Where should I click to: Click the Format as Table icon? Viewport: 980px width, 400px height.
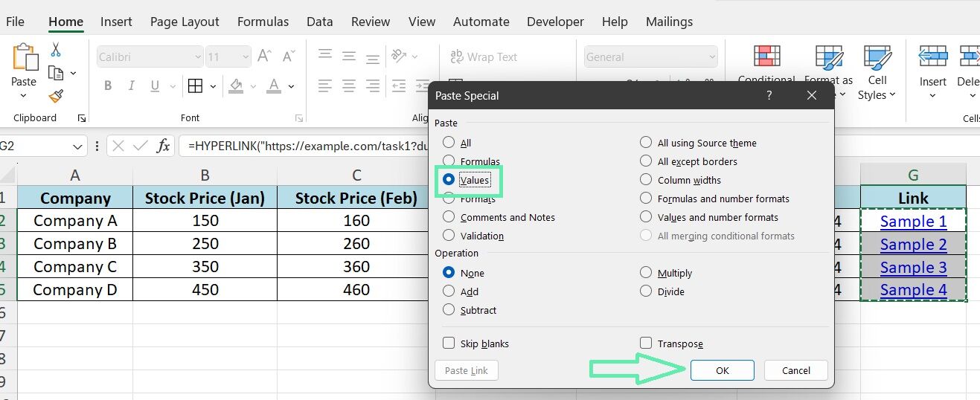828,57
